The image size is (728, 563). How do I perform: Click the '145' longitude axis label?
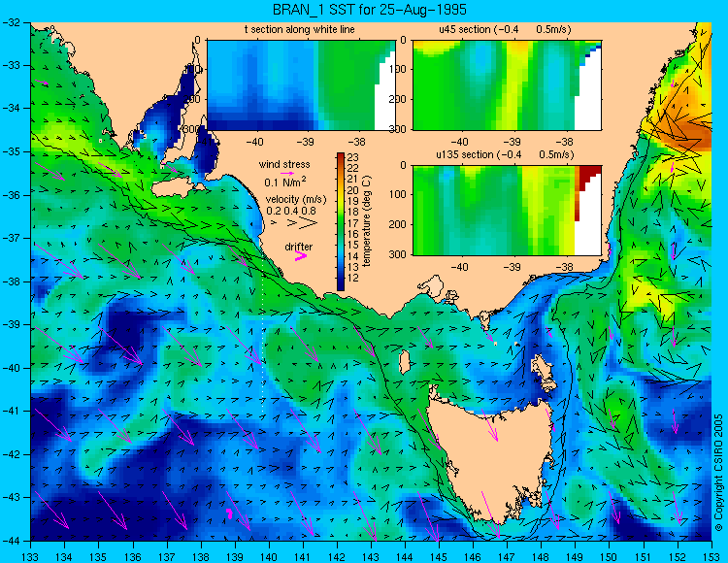coord(439,556)
